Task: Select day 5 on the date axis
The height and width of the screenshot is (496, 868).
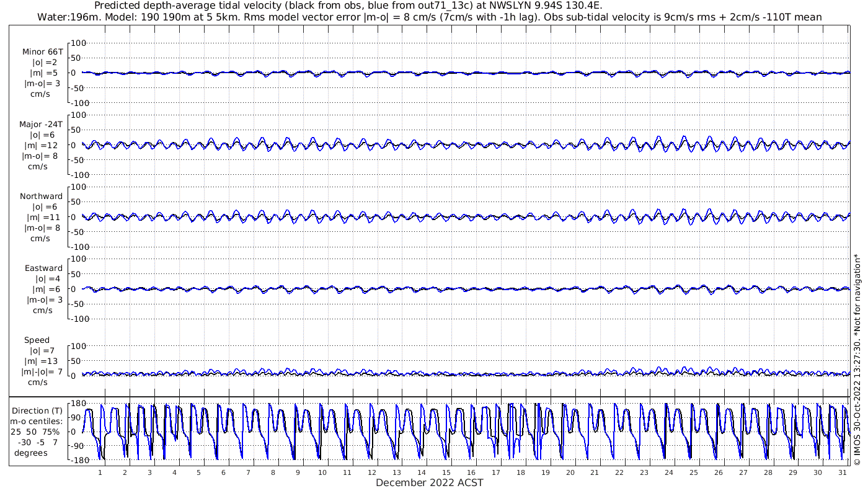Action: tap(198, 472)
